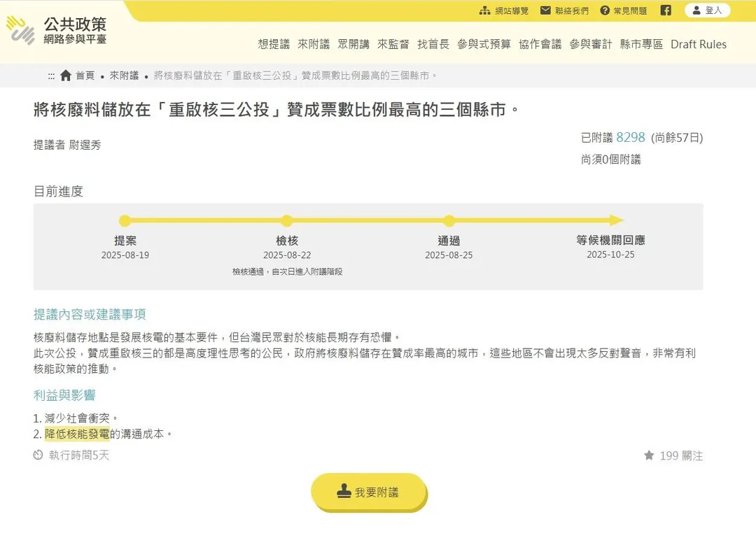Click the 公共政策網路參與平臺 logo
The image size is (756, 554).
coord(57,30)
